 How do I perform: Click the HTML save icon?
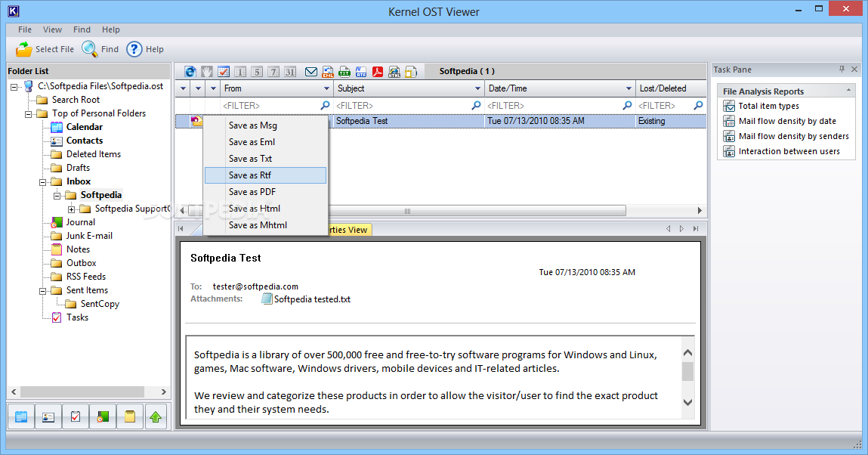394,71
